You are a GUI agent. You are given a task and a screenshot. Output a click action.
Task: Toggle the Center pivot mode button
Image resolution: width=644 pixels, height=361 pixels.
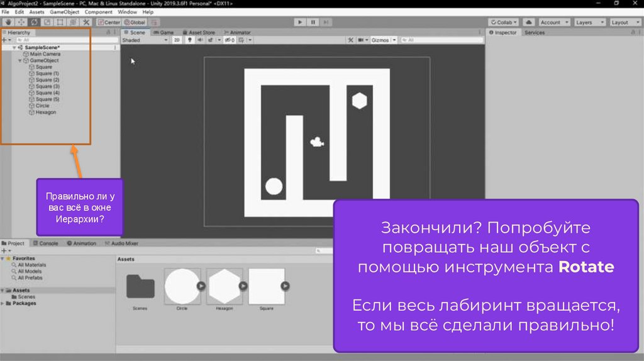click(x=109, y=22)
